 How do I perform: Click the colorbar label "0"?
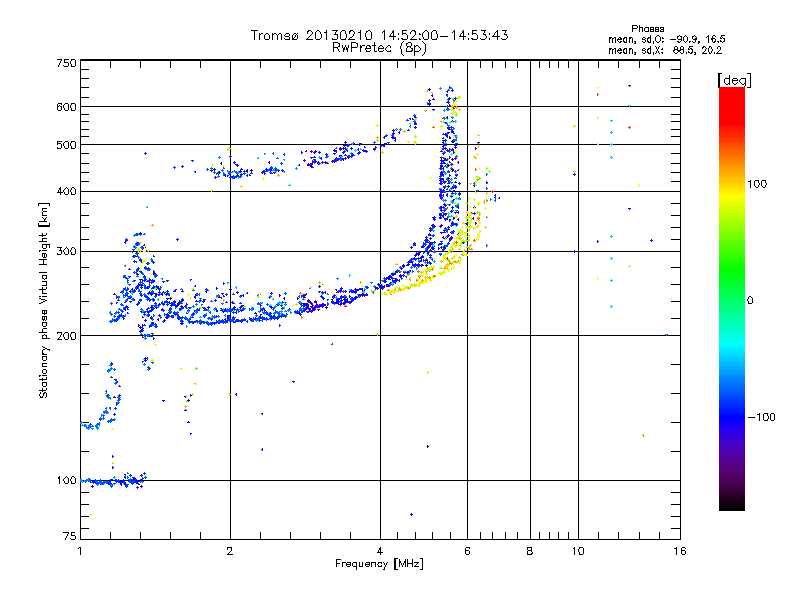coord(750,301)
